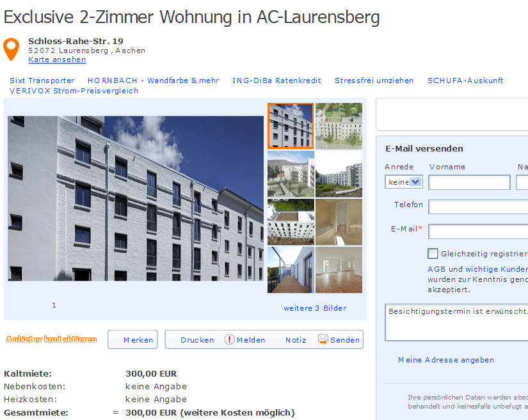Tick the Gleichzeitig registrieren checkbox
This screenshot has height=420, width=528.
coord(433,254)
